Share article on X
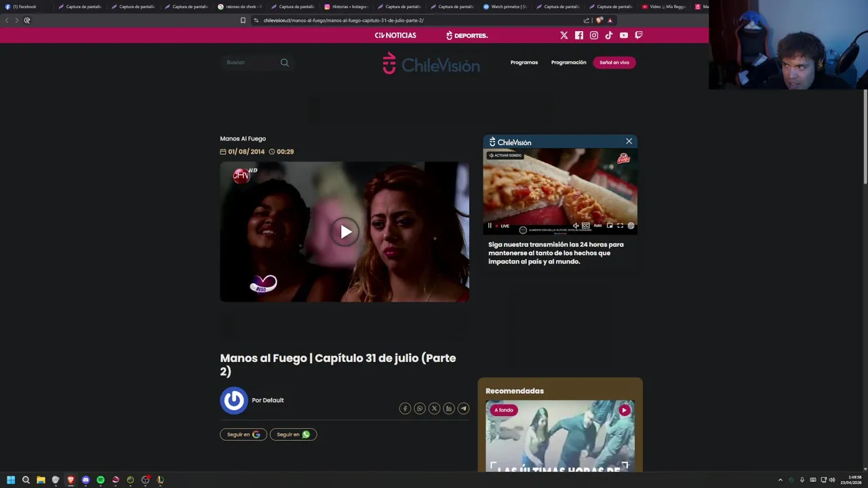 point(434,408)
